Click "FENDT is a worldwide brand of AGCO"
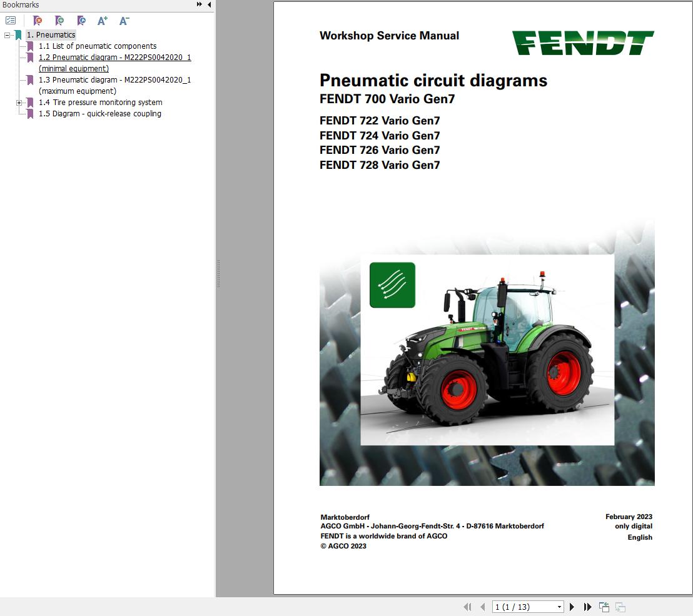This screenshot has width=693, height=616. click(383, 536)
